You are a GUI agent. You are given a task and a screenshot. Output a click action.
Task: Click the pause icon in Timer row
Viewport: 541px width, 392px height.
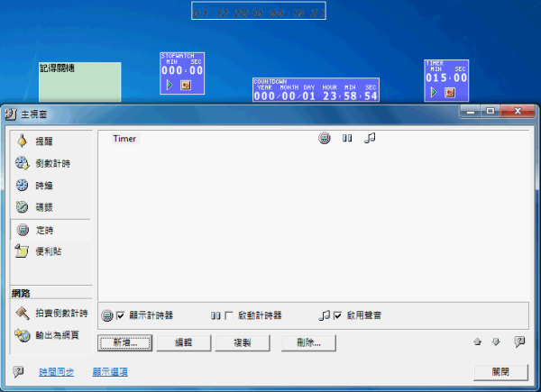[347, 138]
